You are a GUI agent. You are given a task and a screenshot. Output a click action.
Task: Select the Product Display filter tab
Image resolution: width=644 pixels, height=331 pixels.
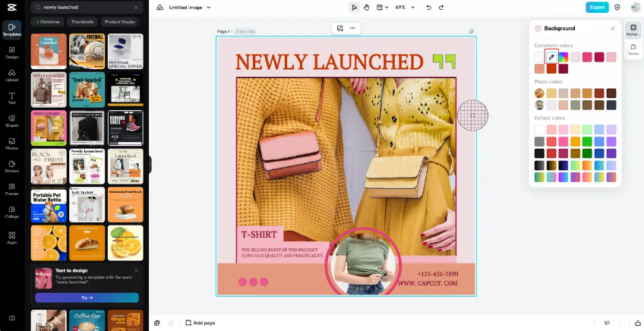click(x=120, y=22)
